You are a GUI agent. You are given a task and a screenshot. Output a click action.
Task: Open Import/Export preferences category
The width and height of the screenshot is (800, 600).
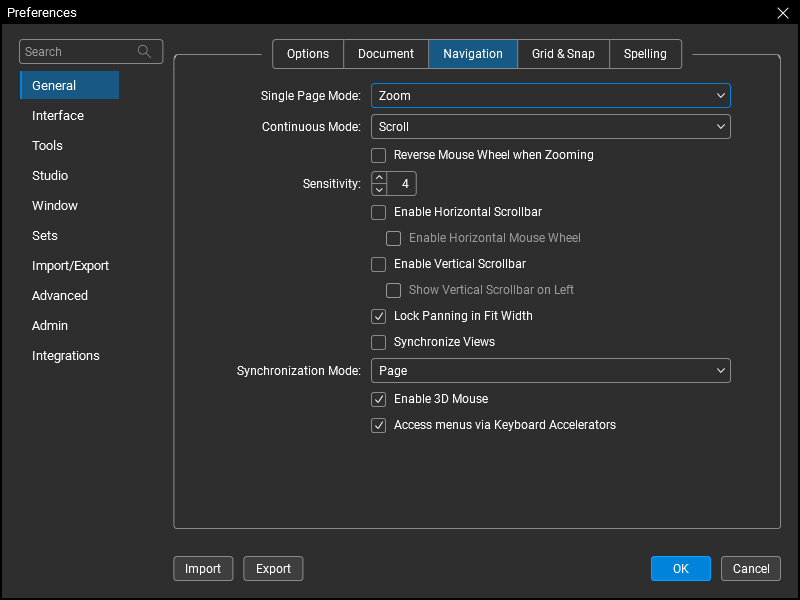point(69,265)
